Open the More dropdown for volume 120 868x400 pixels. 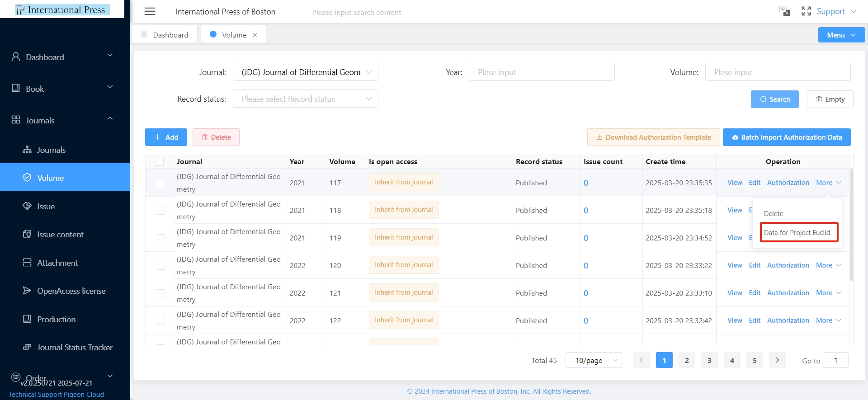tap(828, 265)
